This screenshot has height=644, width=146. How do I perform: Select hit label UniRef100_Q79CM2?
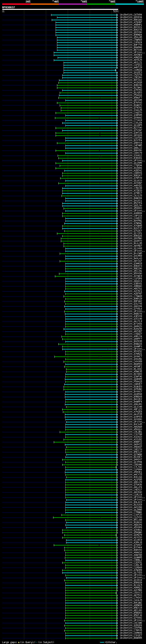click(x=131, y=108)
